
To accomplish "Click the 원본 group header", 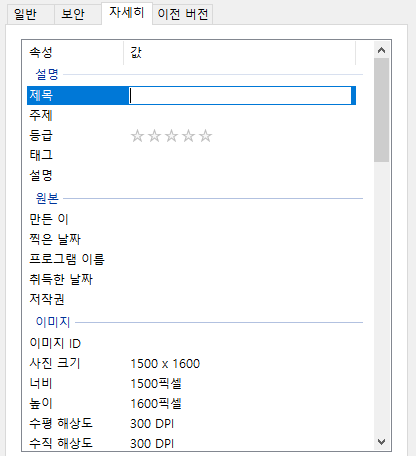I will pos(47,198).
